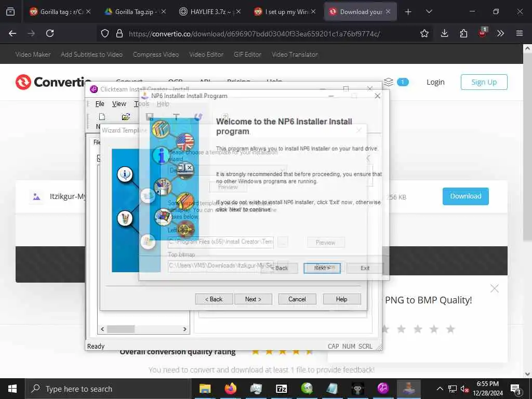The width and height of the screenshot is (532, 399).
Task: Reload the Convertio page
Action: (50, 33)
